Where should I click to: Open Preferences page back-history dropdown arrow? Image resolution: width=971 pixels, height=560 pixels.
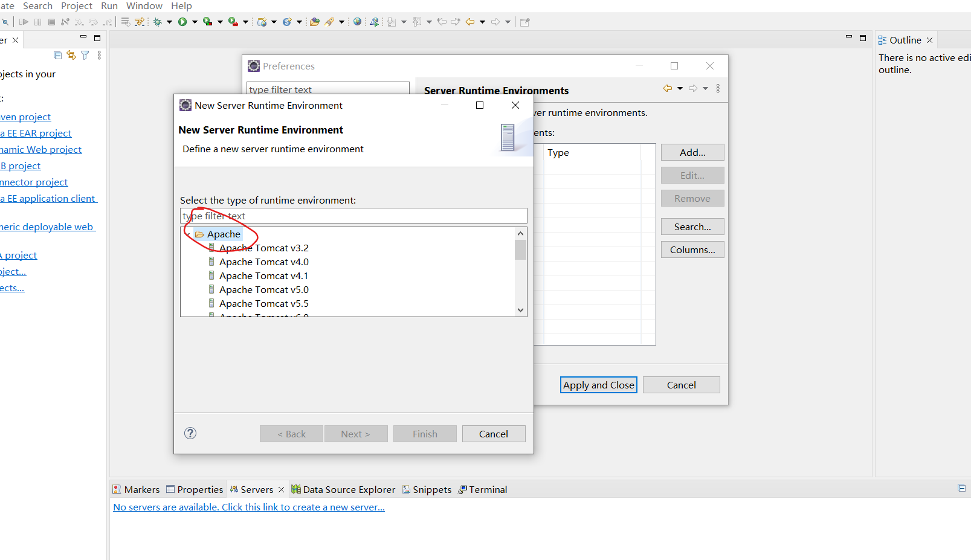click(680, 89)
